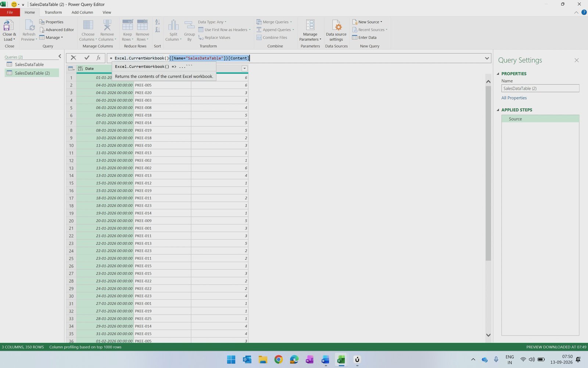Image resolution: width=588 pixels, height=368 pixels.
Task: Select the Source applied step
Action: (x=540, y=119)
